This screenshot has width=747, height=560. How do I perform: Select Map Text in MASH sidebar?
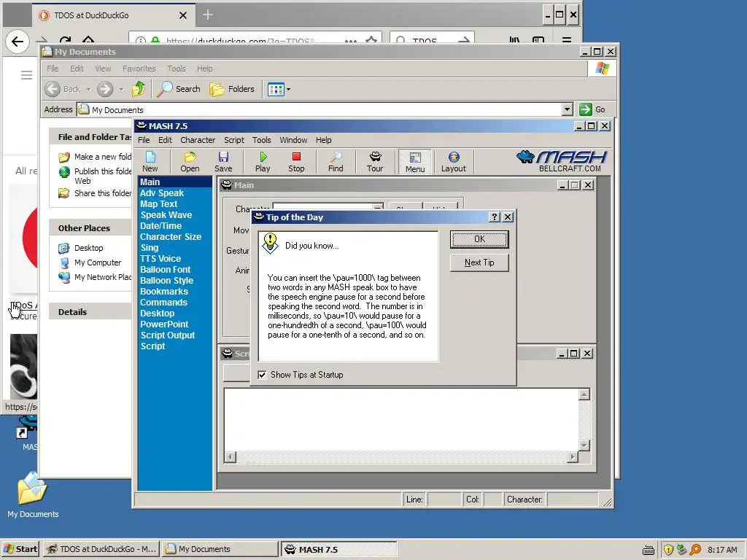click(158, 204)
